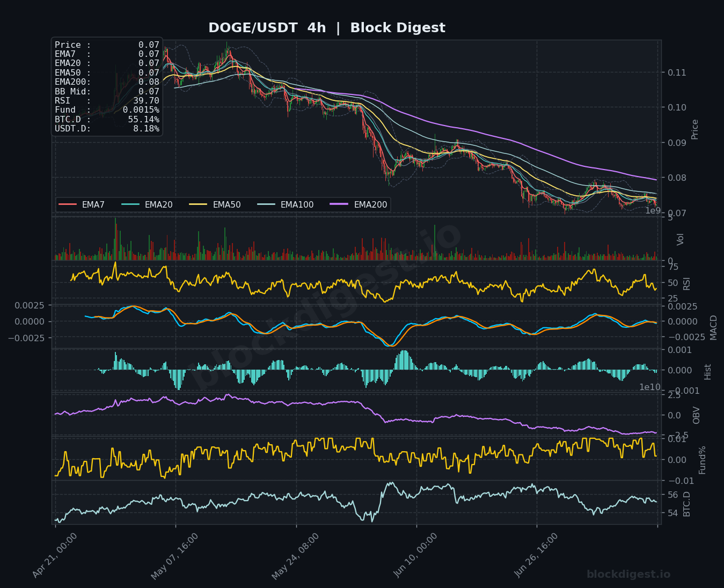Click the BTC.D 54 axis tick
Viewport: 724px width, 588px height.
[x=673, y=513]
